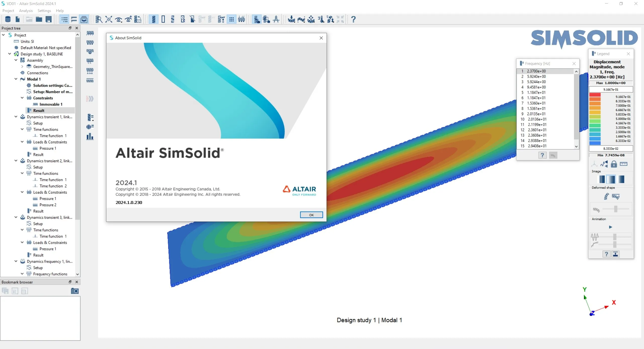Collapse the Constraints node under Modal 1

point(22,98)
